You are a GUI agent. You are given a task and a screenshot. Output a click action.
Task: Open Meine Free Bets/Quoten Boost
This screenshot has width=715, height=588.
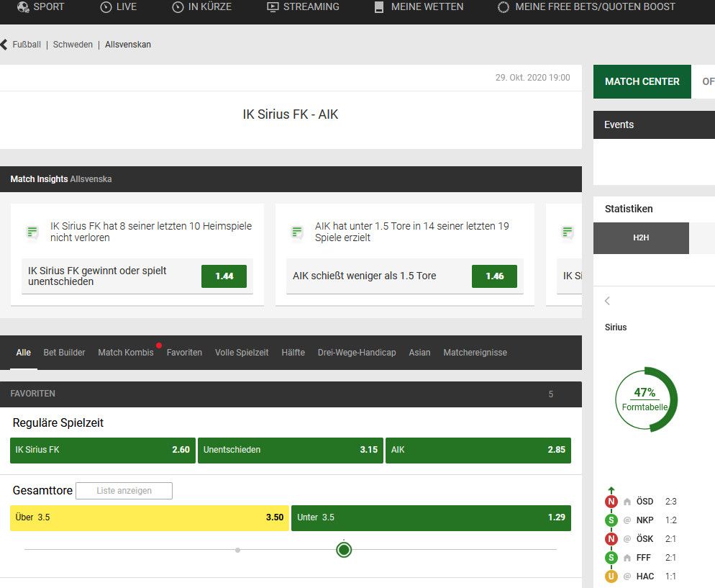click(586, 7)
